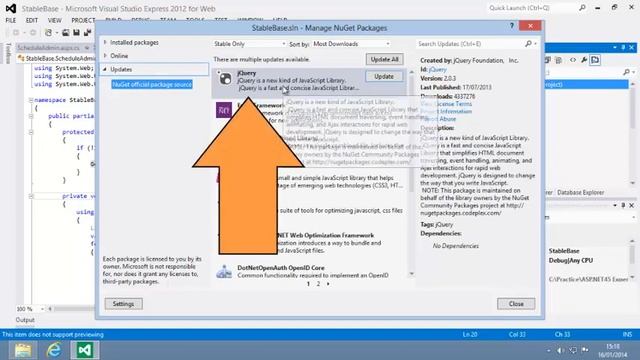
Task: Open the StableBase.ScheduleAdmin class navigation dropdown
Action: [56, 58]
